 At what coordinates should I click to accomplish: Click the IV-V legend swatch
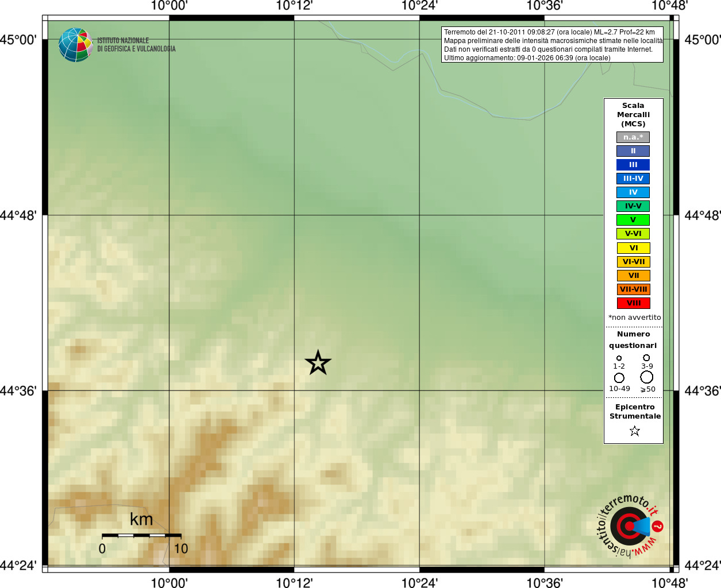point(633,206)
